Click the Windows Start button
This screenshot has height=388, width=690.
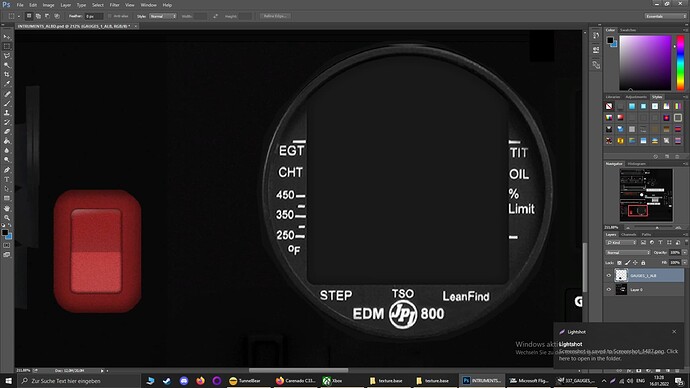click(x=8, y=381)
